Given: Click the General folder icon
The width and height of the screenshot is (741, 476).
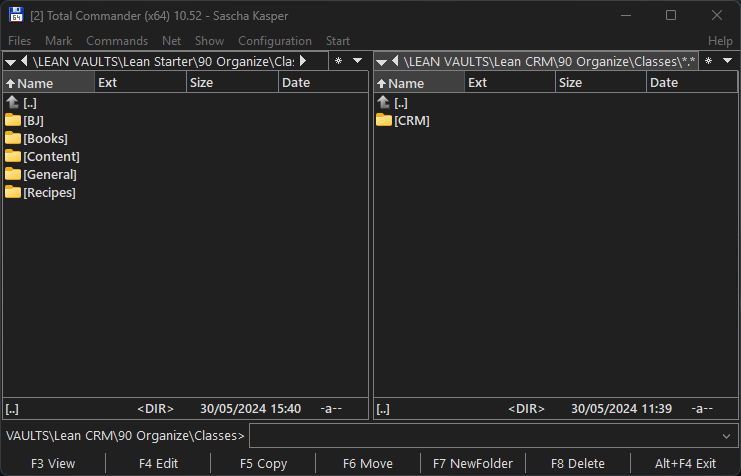Looking at the screenshot, I should point(13,174).
